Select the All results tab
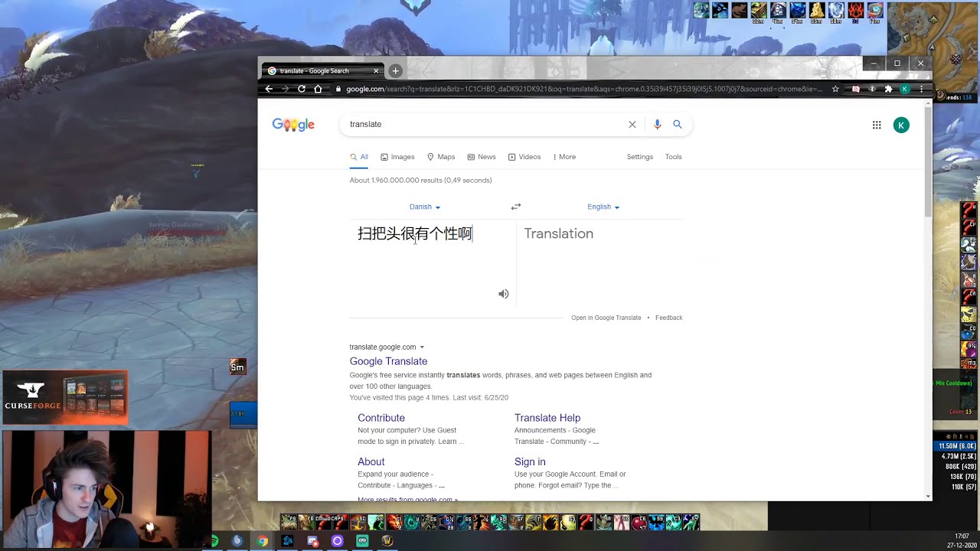980x551 pixels. [x=359, y=157]
